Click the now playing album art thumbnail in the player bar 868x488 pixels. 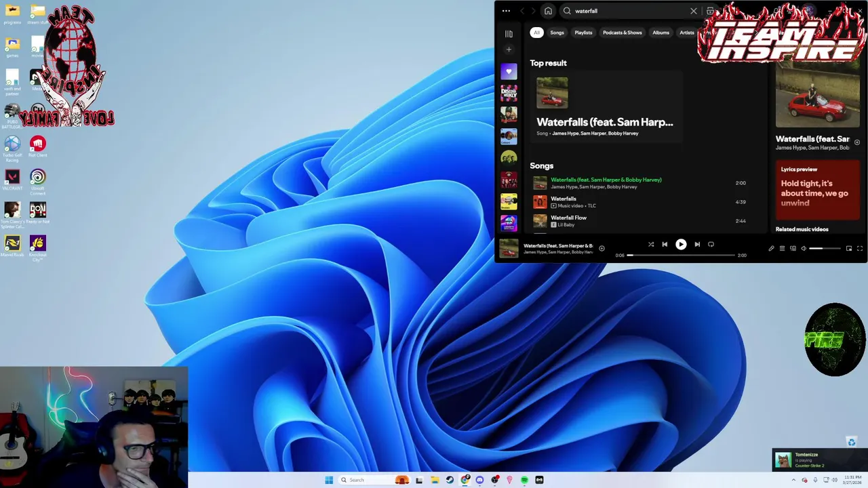coord(509,249)
